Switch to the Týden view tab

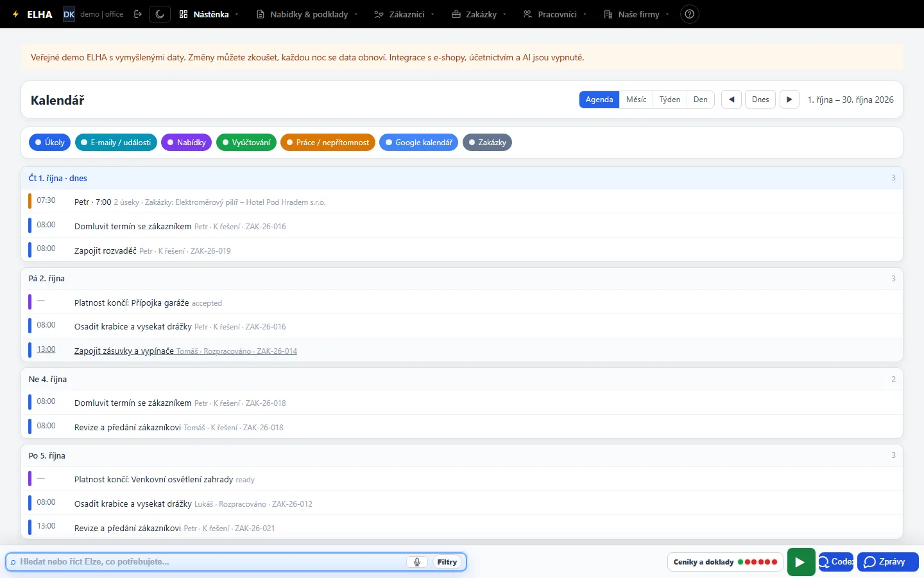(x=670, y=100)
